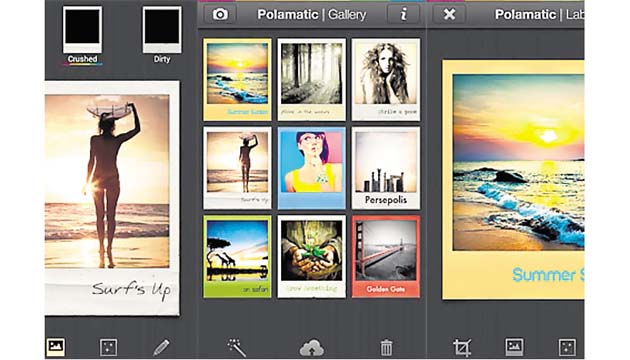
Task: Tap the magic wand icon in Gallery toolbar
Action: (237, 347)
